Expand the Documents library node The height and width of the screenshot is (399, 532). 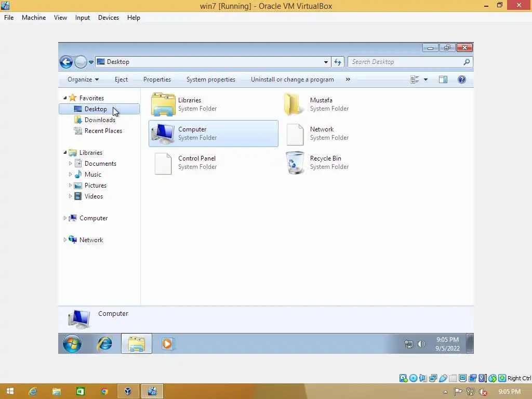click(x=70, y=164)
